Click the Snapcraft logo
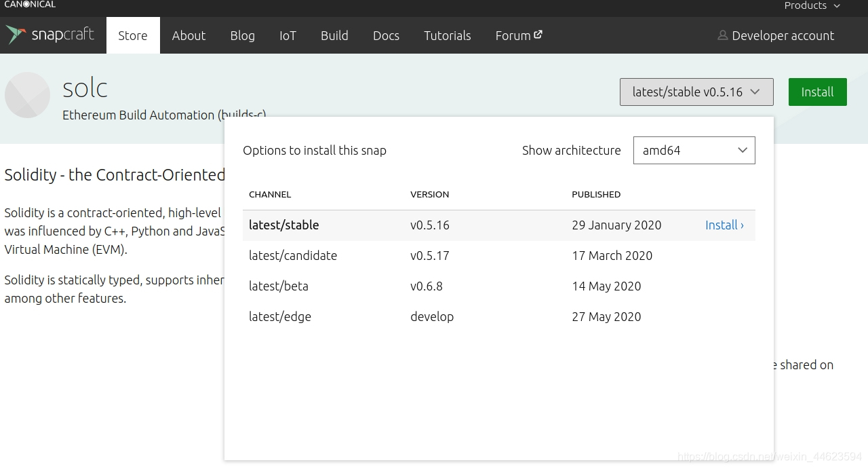 [x=50, y=35]
